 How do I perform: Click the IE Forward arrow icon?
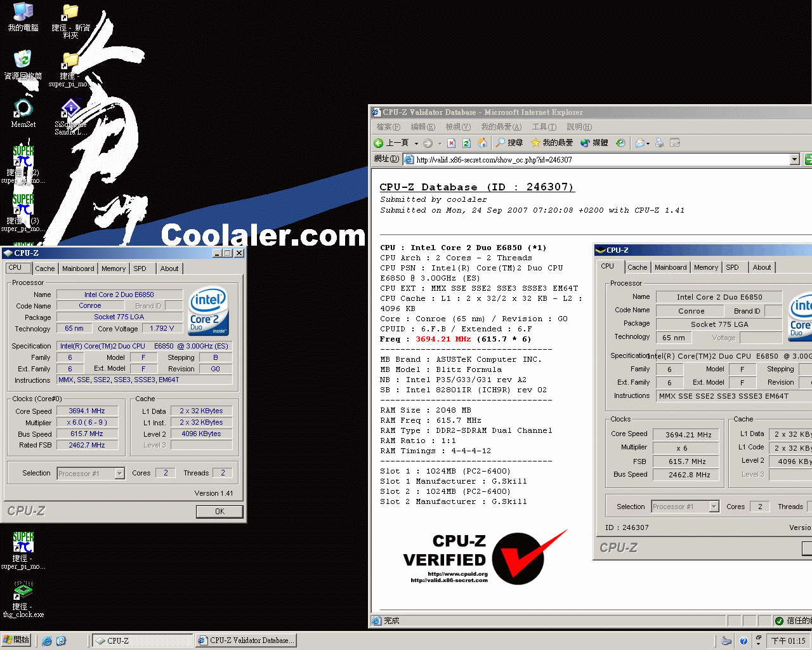click(x=428, y=143)
